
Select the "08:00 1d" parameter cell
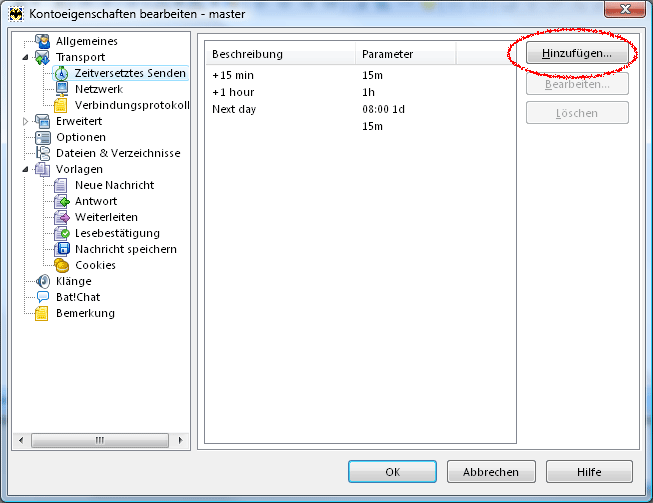pyautogui.click(x=383, y=110)
